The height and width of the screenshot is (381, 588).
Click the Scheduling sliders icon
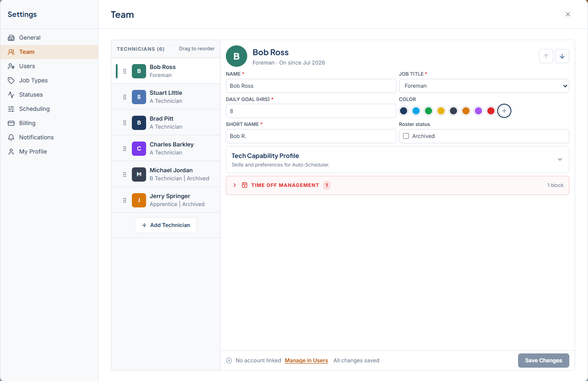tap(11, 109)
